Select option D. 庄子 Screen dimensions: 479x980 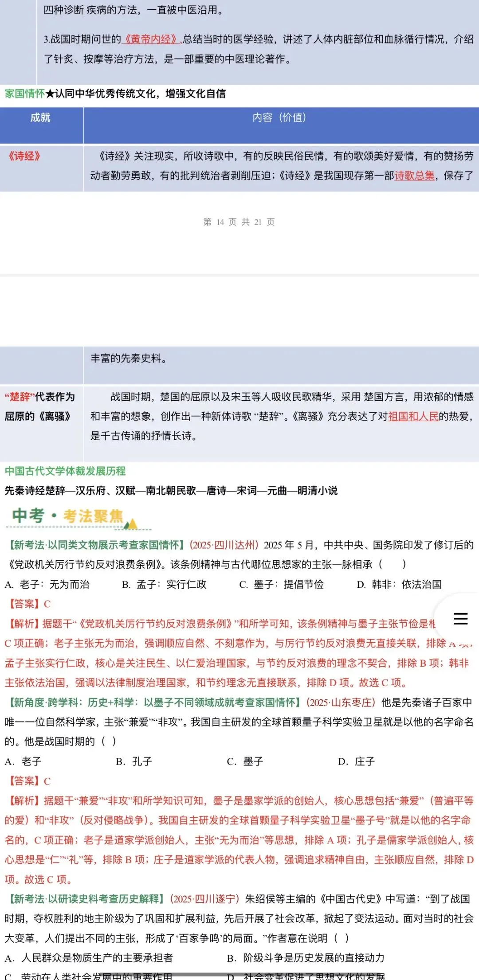coord(357,761)
